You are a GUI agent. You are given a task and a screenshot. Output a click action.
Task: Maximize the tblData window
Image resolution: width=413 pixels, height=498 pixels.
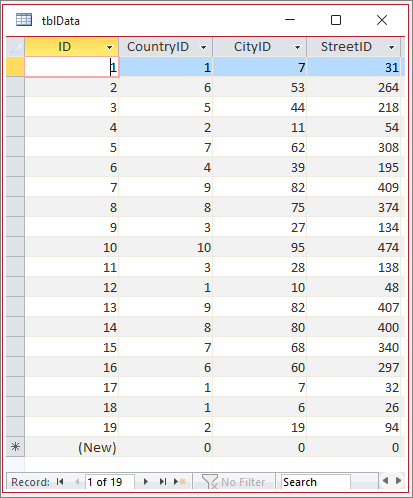coord(336,20)
